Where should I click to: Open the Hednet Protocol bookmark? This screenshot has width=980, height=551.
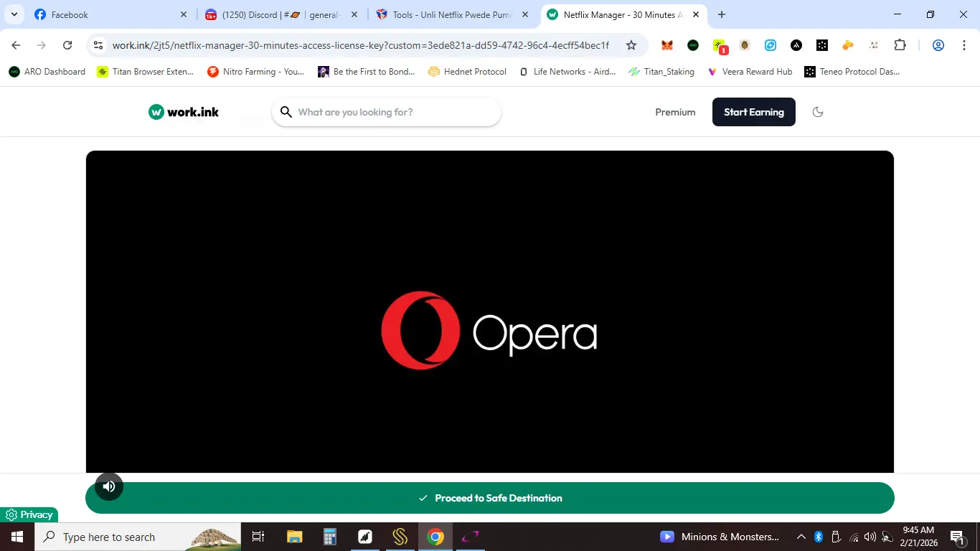[467, 72]
